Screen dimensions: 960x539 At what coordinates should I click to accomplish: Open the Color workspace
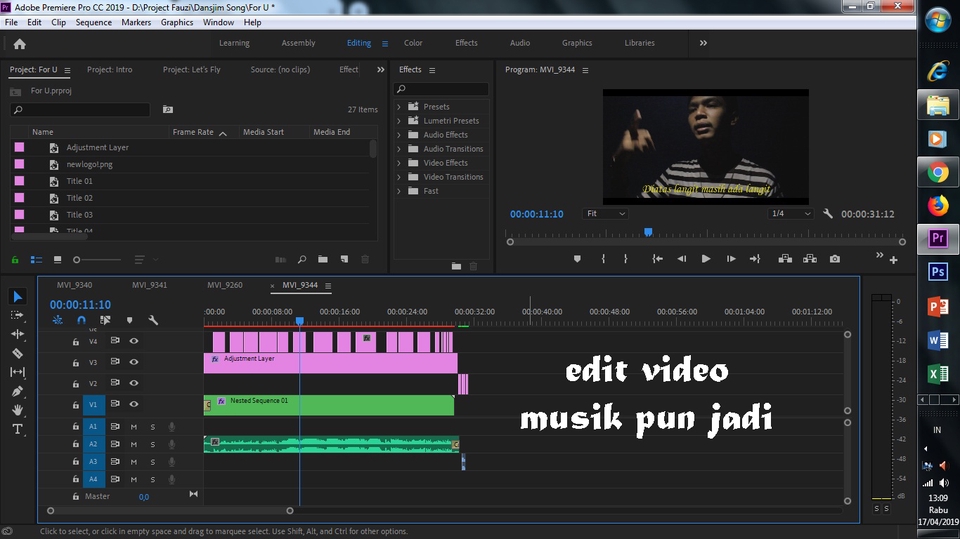coord(413,43)
